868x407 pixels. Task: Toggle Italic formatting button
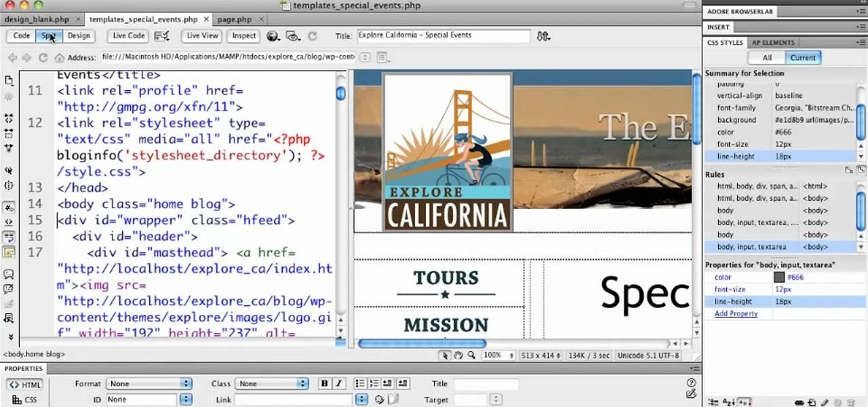pyautogui.click(x=338, y=383)
